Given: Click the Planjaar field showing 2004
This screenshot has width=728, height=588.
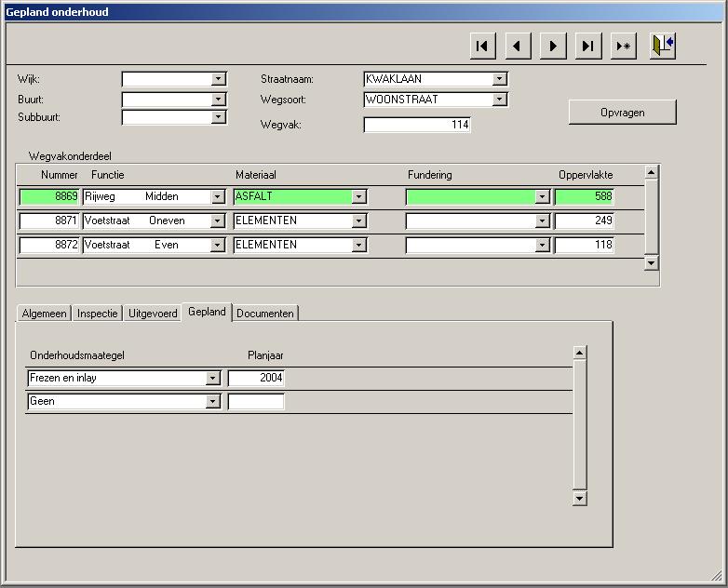Looking at the screenshot, I should [x=256, y=378].
